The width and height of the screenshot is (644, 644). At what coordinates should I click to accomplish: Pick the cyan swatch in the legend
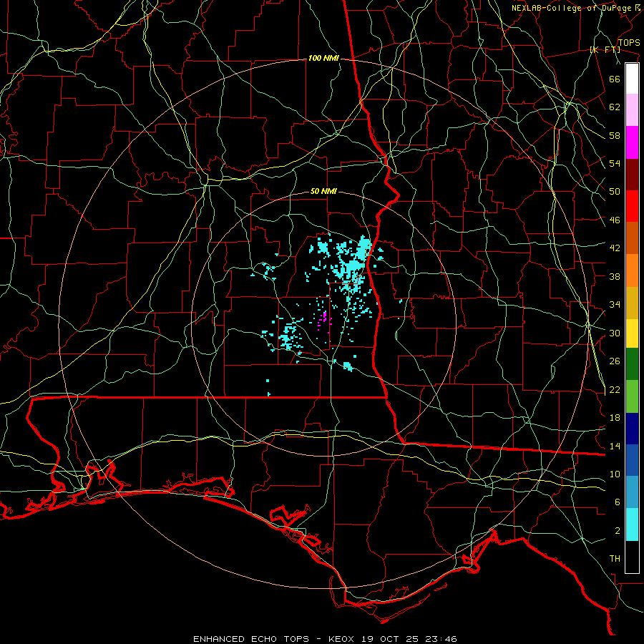(x=632, y=525)
